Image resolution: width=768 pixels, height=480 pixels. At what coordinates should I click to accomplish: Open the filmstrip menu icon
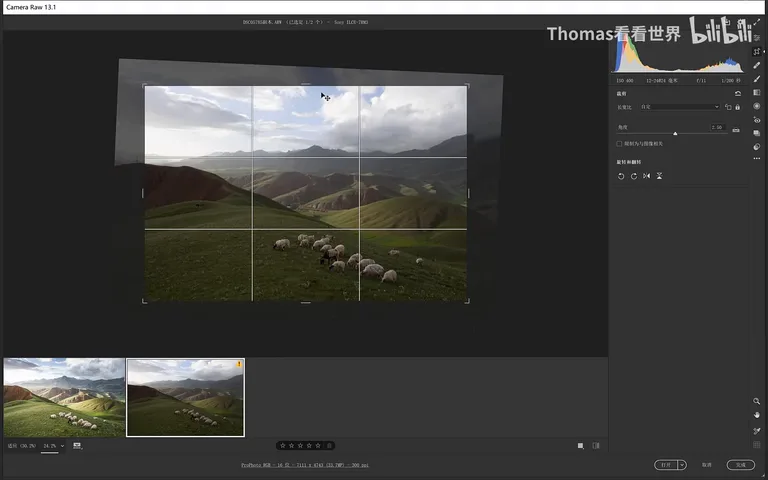pos(77,446)
